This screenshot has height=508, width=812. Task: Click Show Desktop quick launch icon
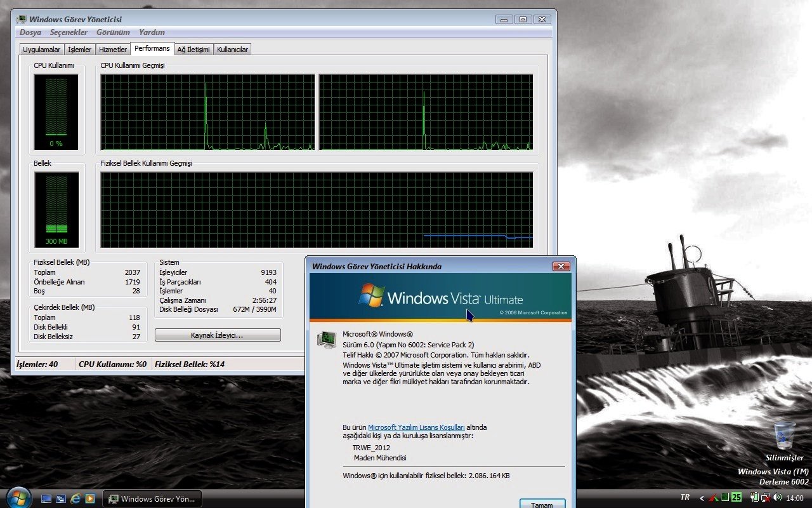(x=46, y=498)
